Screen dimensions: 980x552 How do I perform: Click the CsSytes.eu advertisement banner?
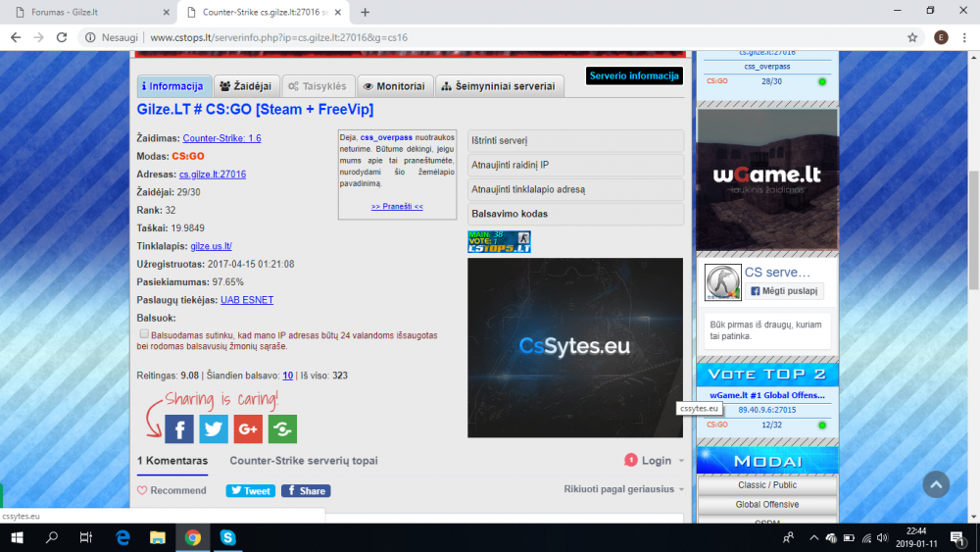(x=575, y=348)
